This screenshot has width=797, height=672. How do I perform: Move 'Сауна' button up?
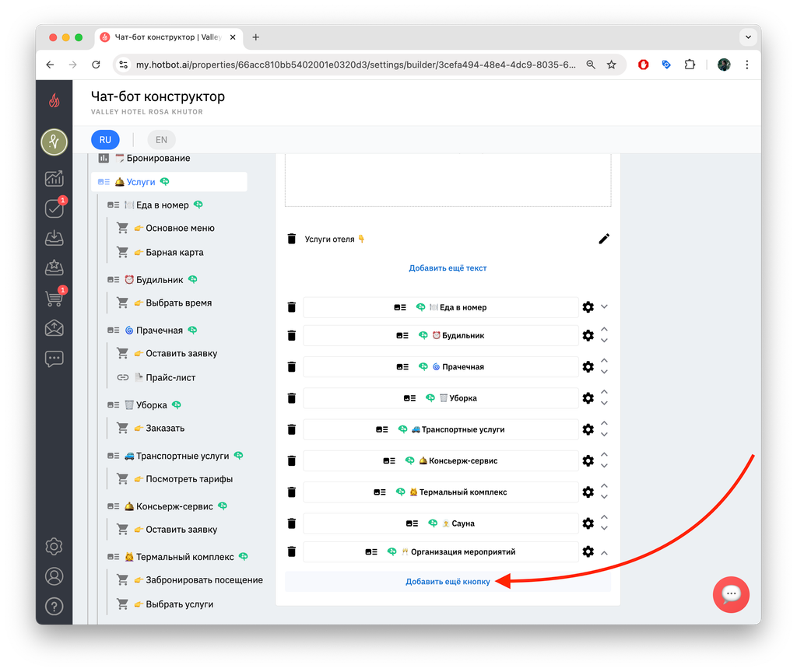click(604, 517)
